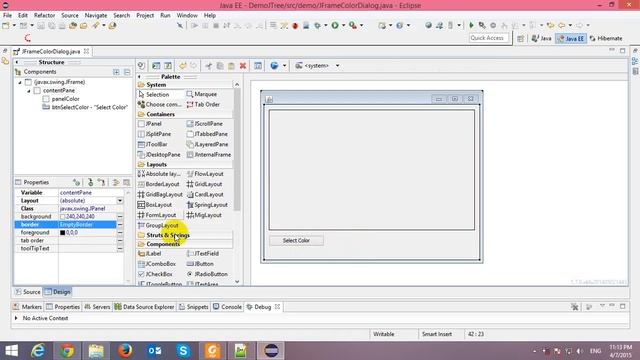Open Firefox from the taskbar
The image size is (640, 360).
(125, 351)
